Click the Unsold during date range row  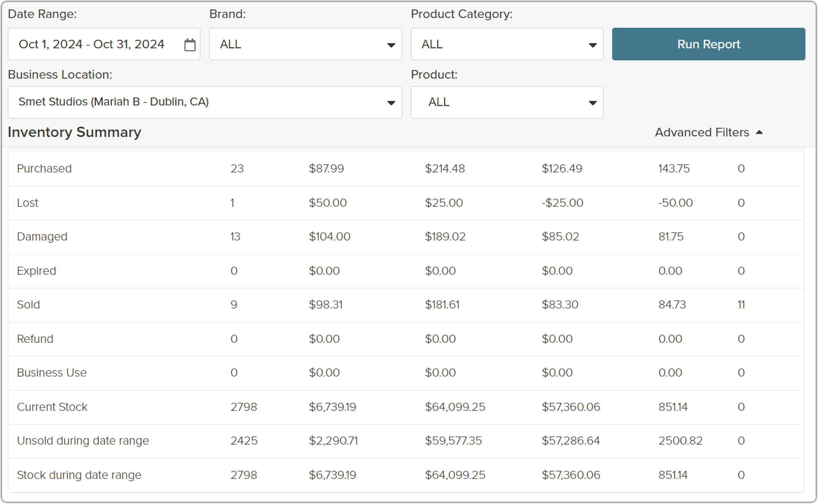coord(406,441)
